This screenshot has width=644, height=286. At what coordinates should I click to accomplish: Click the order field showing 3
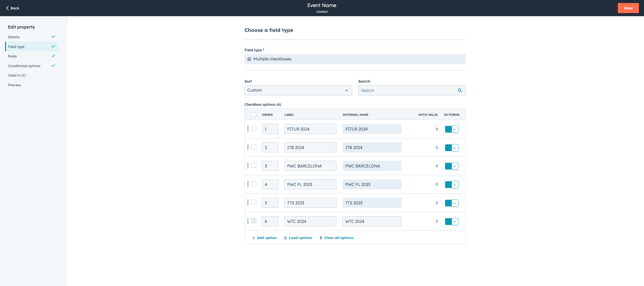[270, 166]
